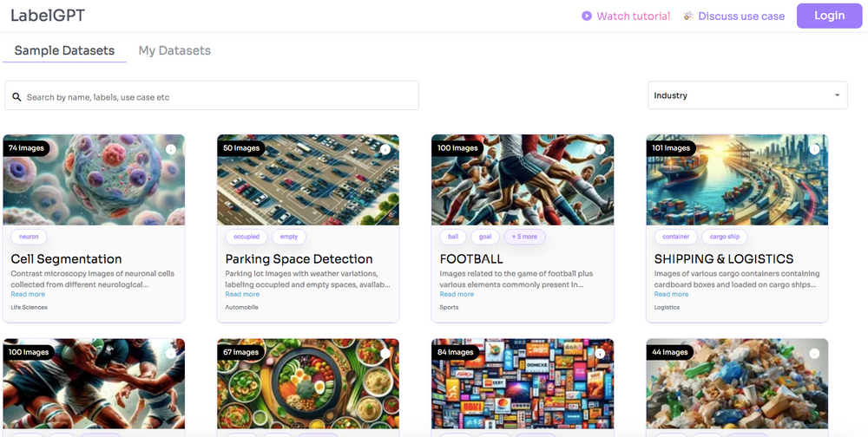Click the Discuss use case party icon

point(688,16)
